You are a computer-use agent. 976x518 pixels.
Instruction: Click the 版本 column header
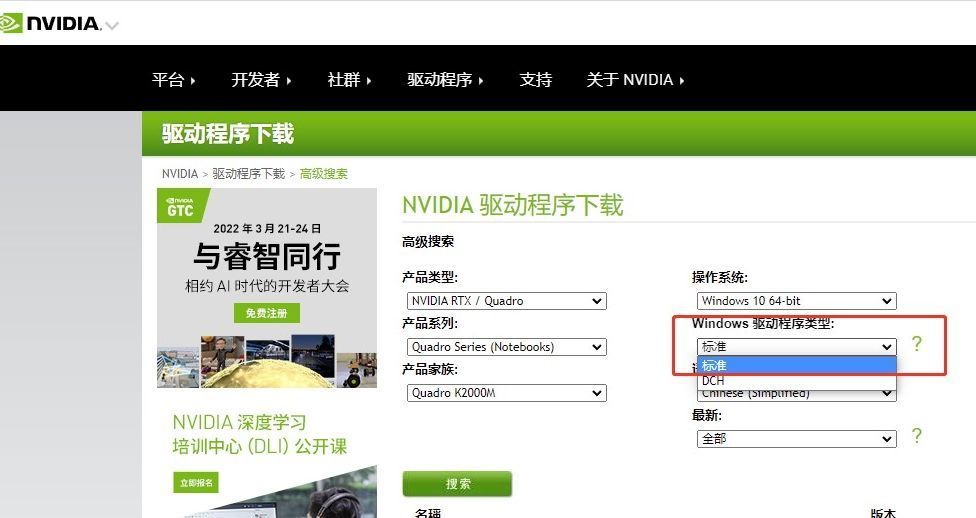(x=883, y=514)
